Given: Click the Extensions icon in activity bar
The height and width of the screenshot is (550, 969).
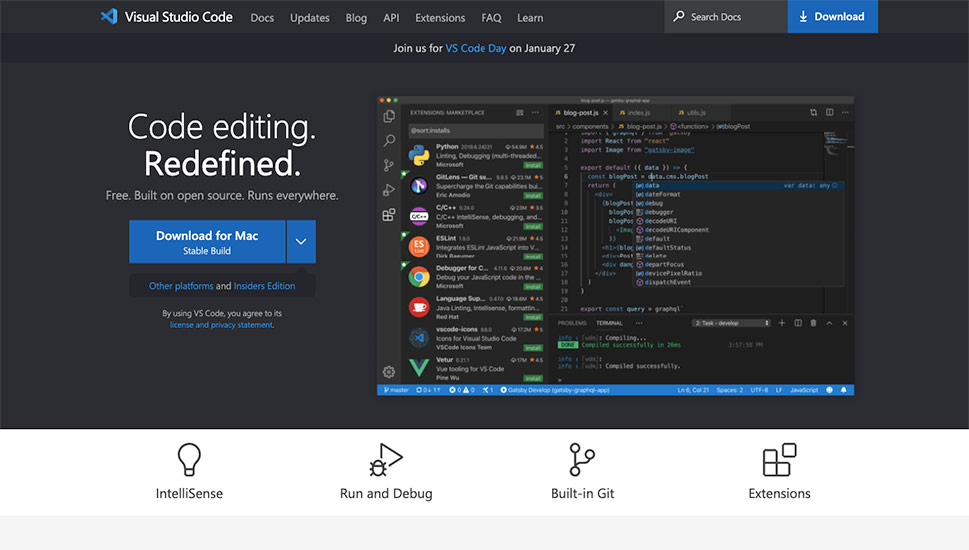Looking at the screenshot, I should pos(389,215).
